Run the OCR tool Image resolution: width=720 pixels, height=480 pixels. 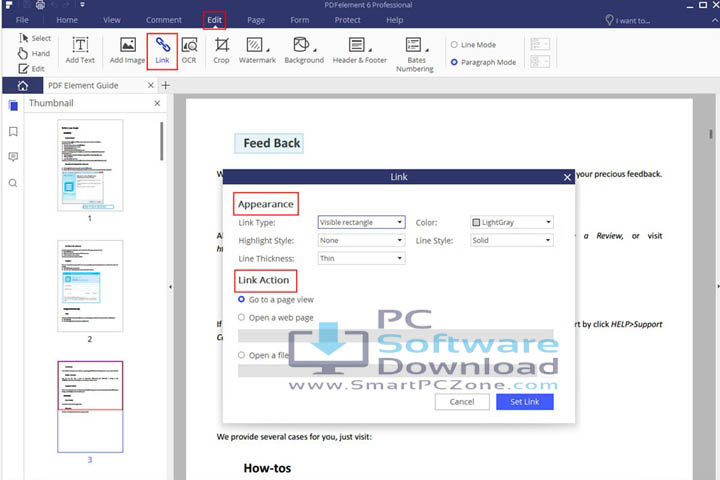point(189,51)
